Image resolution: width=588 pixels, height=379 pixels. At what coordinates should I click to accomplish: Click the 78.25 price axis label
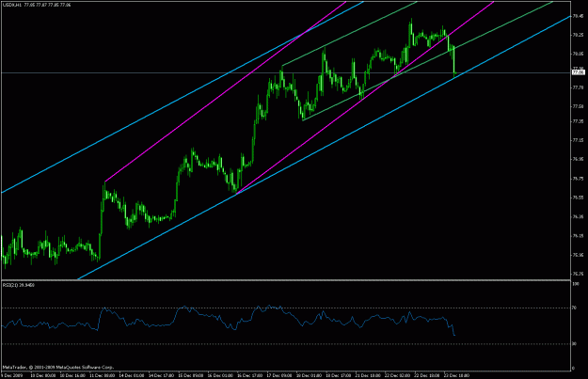pyautogui.click(x=578, y=35)
